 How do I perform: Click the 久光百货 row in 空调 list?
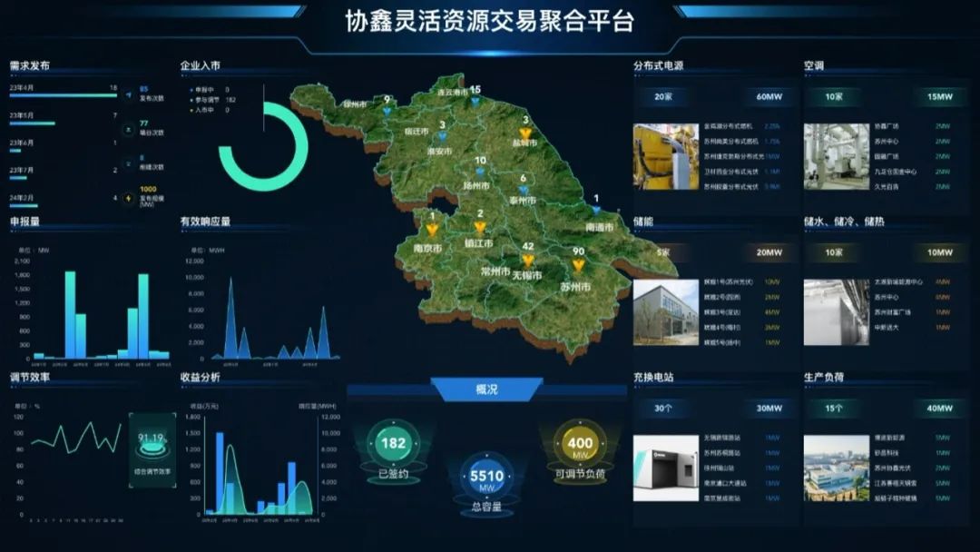(x=912, y=187)
